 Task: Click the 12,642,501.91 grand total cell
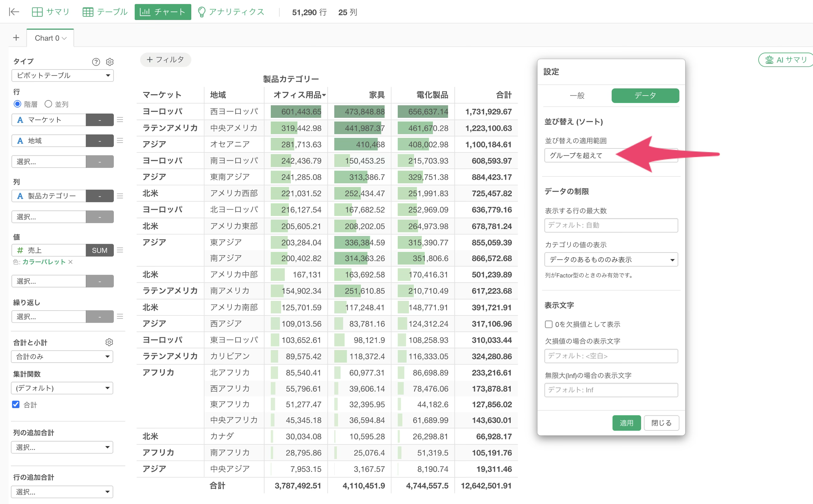tap(486, 486)
